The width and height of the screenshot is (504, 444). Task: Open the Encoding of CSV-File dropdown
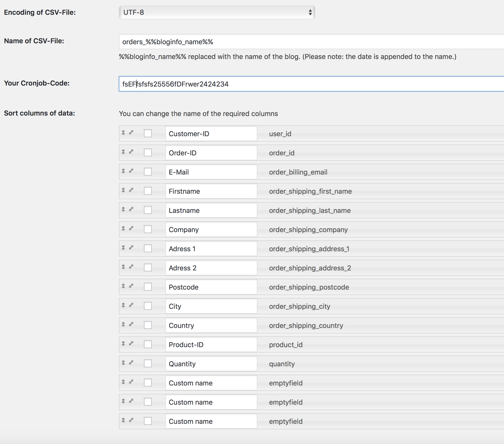coord(217,12)
